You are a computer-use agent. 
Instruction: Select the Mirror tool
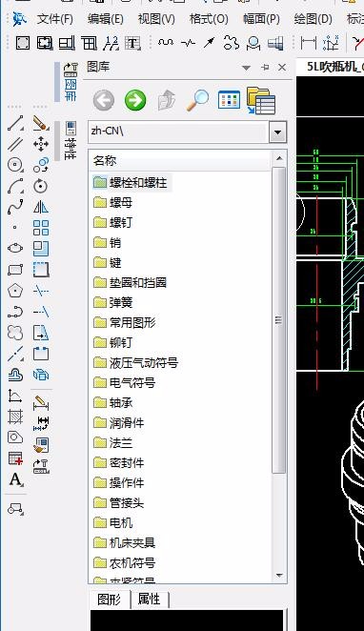41,207
